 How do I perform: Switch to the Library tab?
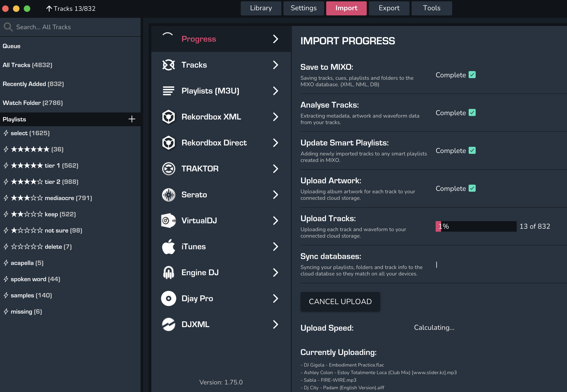261,8
